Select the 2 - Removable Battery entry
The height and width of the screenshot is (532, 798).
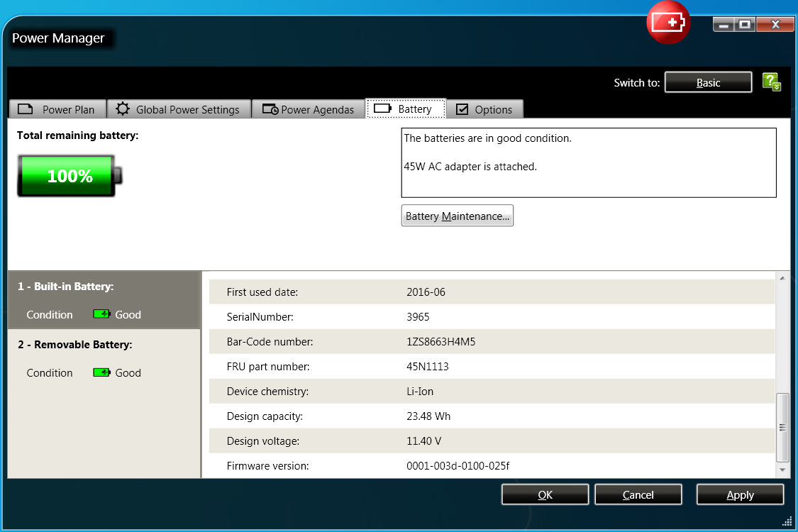[x=104, y=358]
